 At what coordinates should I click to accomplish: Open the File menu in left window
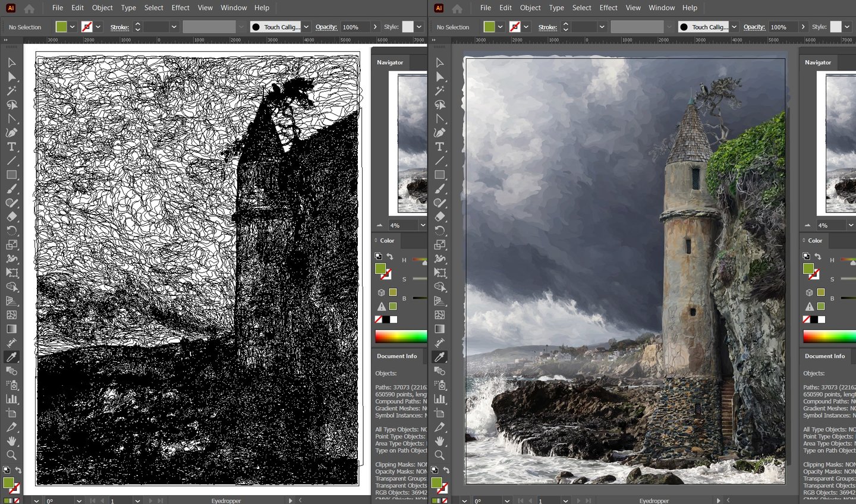point(57,8)
